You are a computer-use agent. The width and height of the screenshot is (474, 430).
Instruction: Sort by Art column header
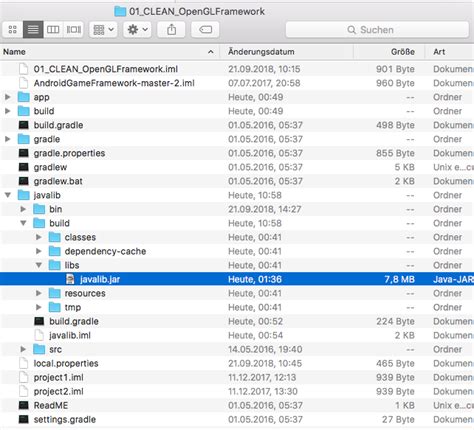(x=449, y=52)
